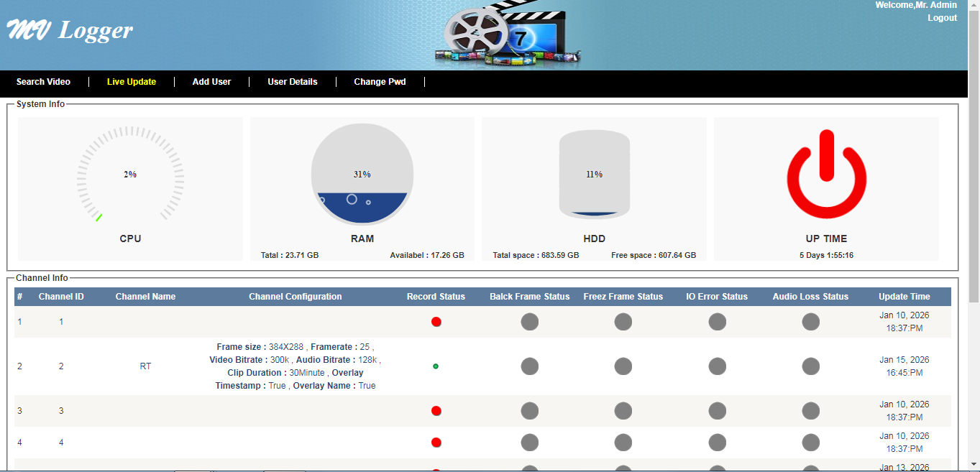Toggle the Audio Loss status for channel 1
This screenshot has width=980, height=472.
810,322
